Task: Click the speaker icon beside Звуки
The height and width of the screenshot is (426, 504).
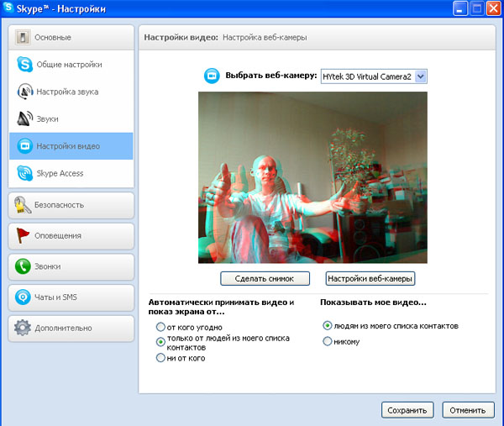Action: (24, 118)
